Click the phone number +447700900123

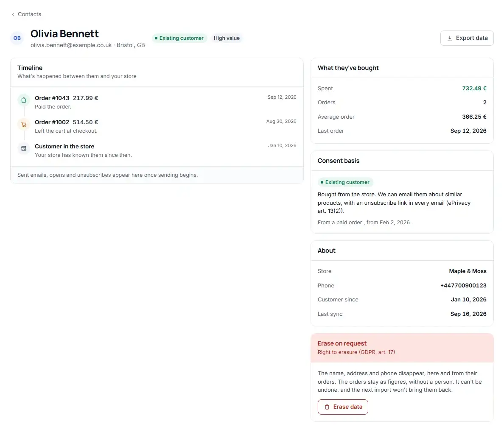pyautogui.click(x=463, y=286)
